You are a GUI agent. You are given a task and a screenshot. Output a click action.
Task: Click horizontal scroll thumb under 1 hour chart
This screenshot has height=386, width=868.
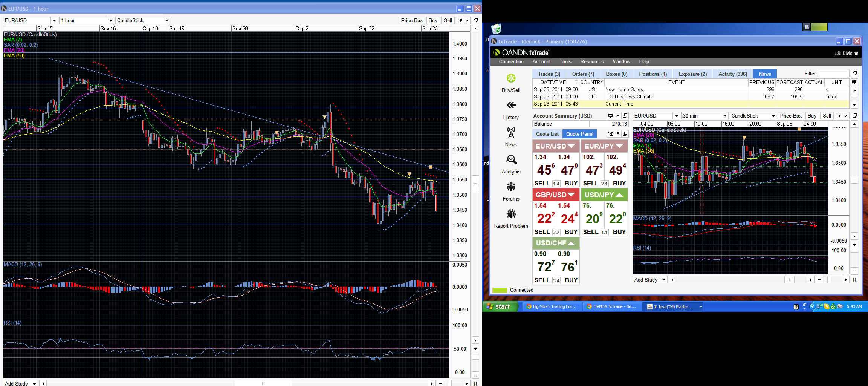click(263, 383)
